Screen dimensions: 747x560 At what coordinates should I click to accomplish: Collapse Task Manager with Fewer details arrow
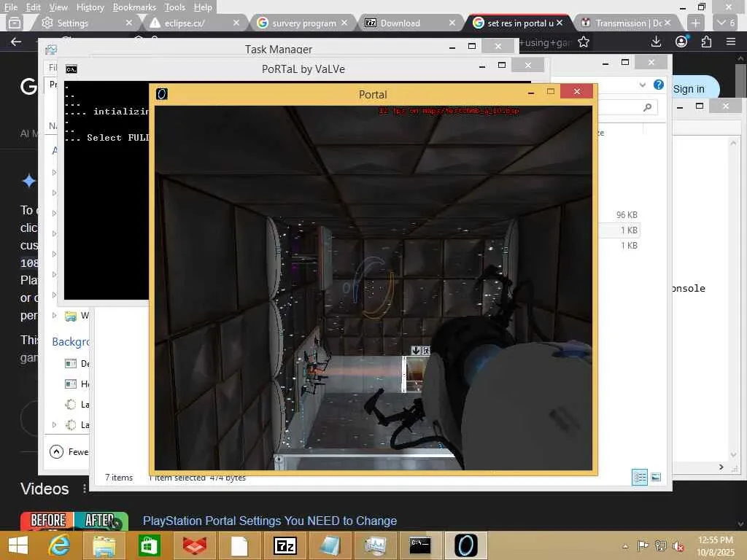click(x=56, y=451)
